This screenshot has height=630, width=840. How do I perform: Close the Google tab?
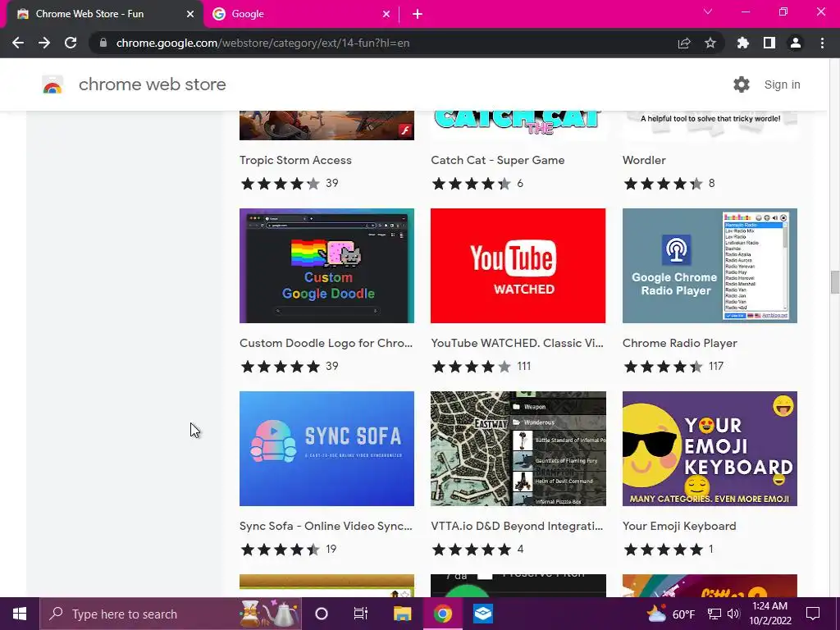coord(386,15)
